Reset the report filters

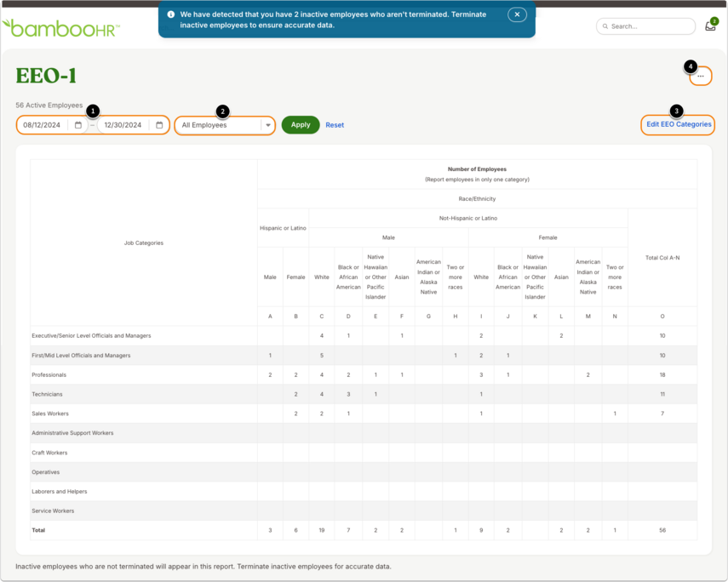pos(335,125)
